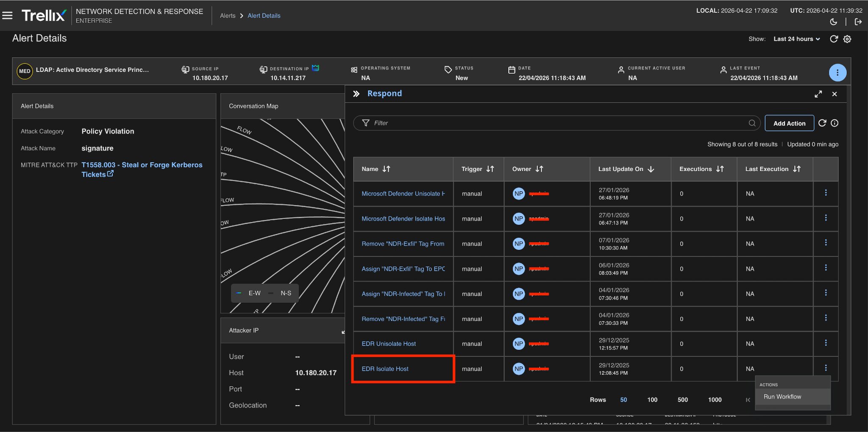Set rows per page to 50

click(x=623, y=400)
